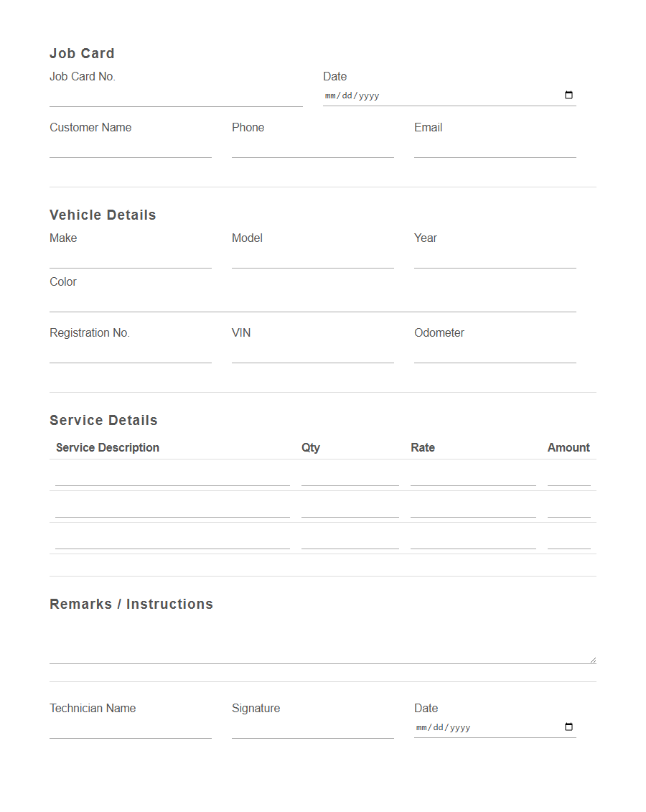Viewport: 646px width, 812px height.
Task: Focus the Technician Name input
Action: 129,730
